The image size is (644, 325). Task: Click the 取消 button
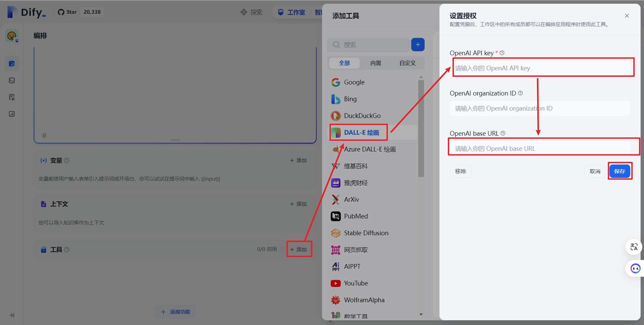tap(595, 171)
